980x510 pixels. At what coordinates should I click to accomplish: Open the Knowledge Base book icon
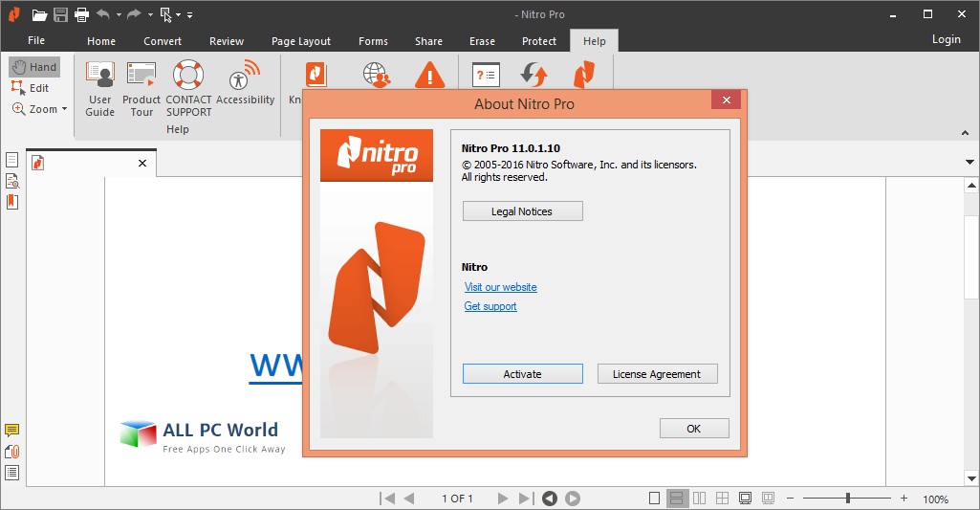point(316,75)
